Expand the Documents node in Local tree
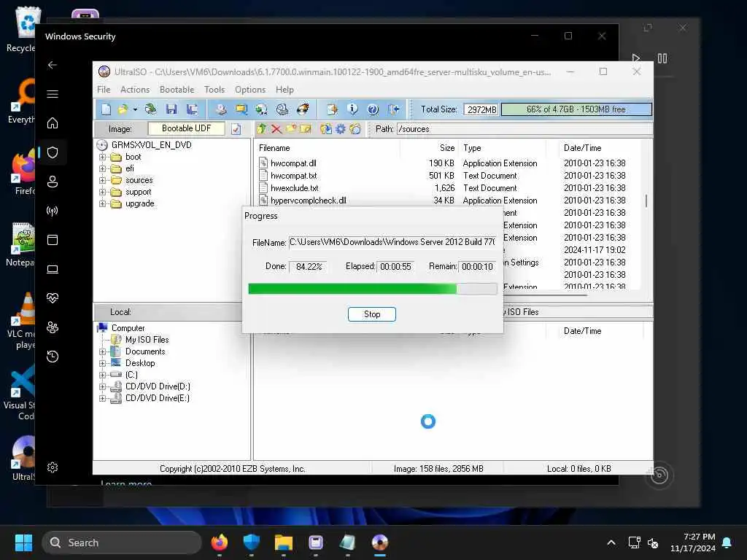 [102, 351]
